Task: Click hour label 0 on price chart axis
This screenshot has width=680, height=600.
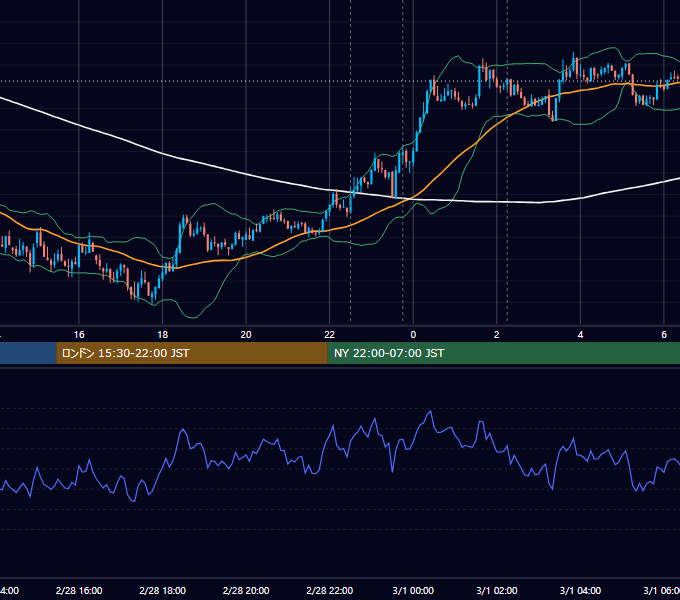Action: [413, 335]
